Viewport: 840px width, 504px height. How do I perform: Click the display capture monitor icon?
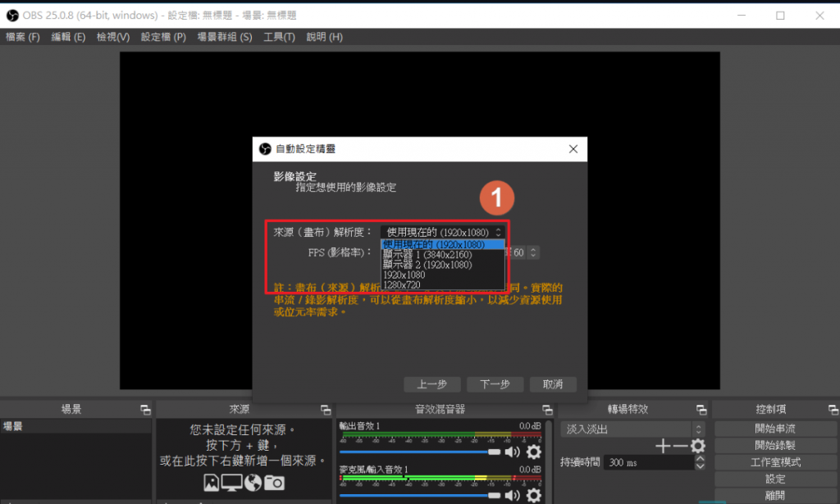click(231, 483)
